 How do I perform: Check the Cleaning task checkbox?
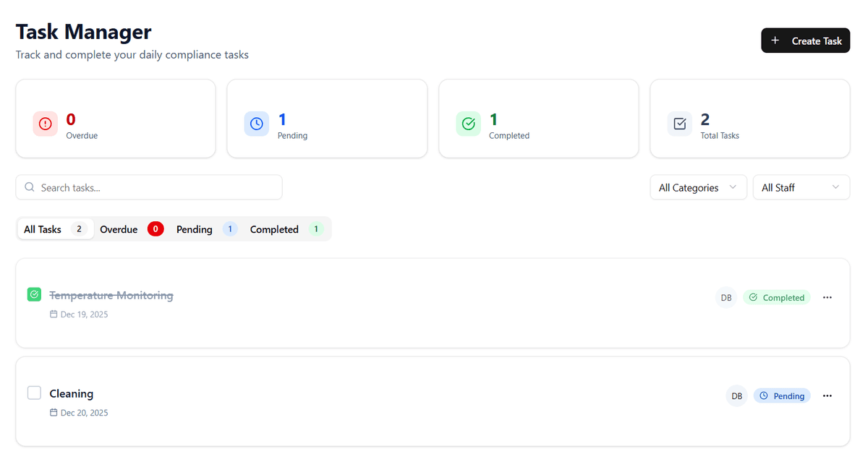pyautogui.click(x=34, y=392)
